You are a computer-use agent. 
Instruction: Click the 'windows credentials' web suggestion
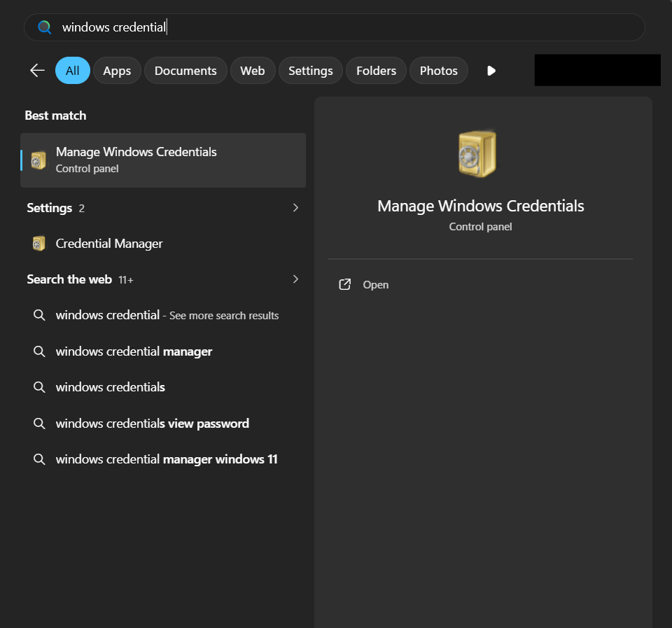(111, 387)
